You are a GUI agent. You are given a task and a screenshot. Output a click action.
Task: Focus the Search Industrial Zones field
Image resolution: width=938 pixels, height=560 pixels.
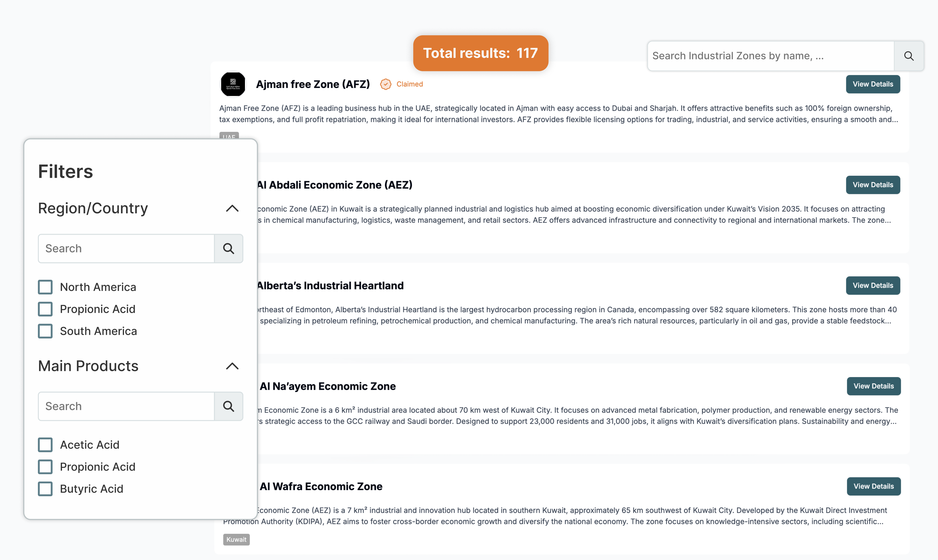(770, 56)
